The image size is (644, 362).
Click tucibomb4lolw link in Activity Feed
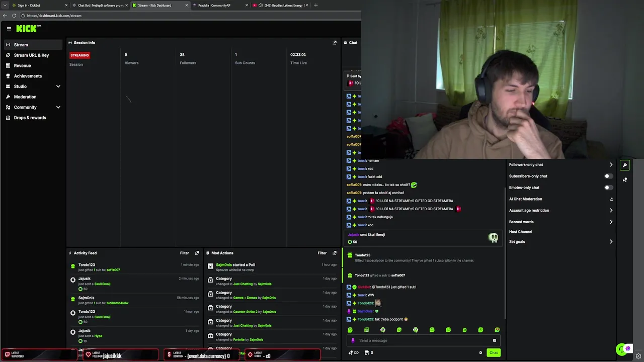117,303
